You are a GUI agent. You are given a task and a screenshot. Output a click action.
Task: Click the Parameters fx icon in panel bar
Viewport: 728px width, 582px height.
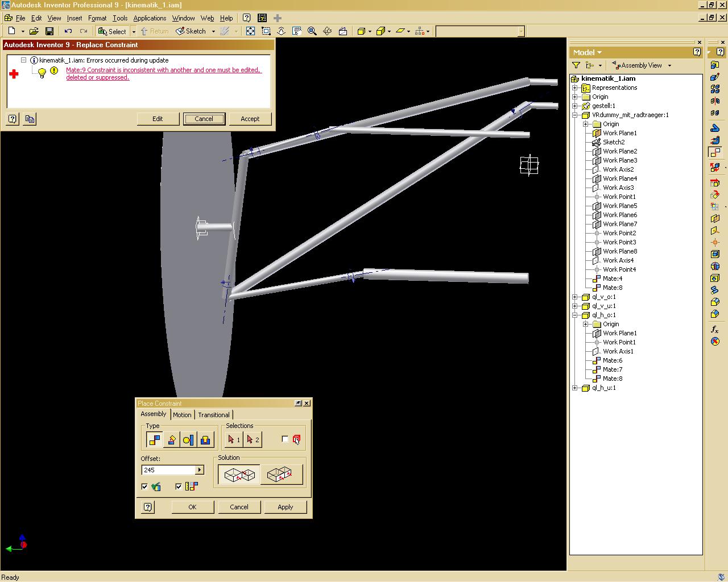pos(715,329)
